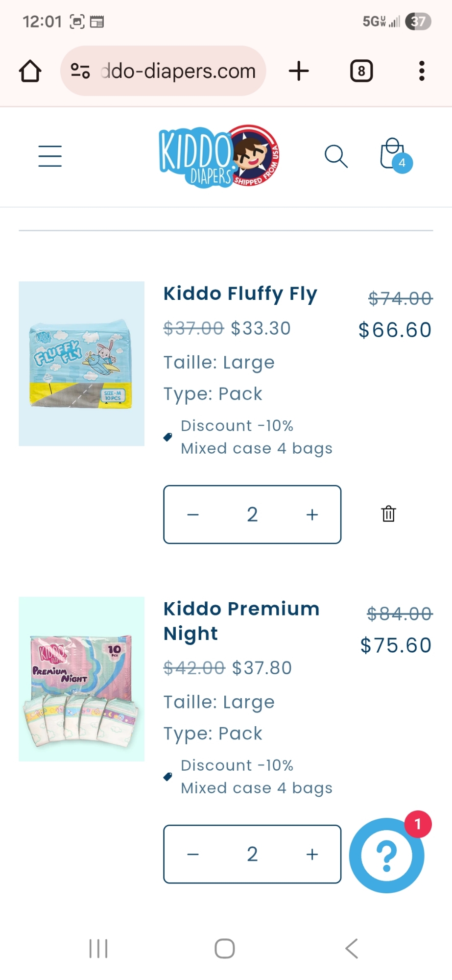Tap the Kiddo Diapers logo
The height and width of the screenshot is (980, 452).
[x=218, y=156]
